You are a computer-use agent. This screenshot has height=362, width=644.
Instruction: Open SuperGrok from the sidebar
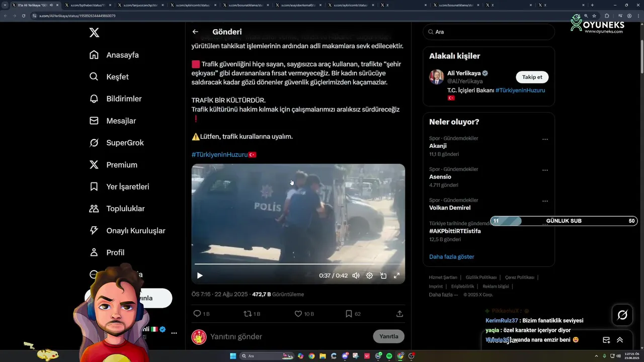click(116, 143)
